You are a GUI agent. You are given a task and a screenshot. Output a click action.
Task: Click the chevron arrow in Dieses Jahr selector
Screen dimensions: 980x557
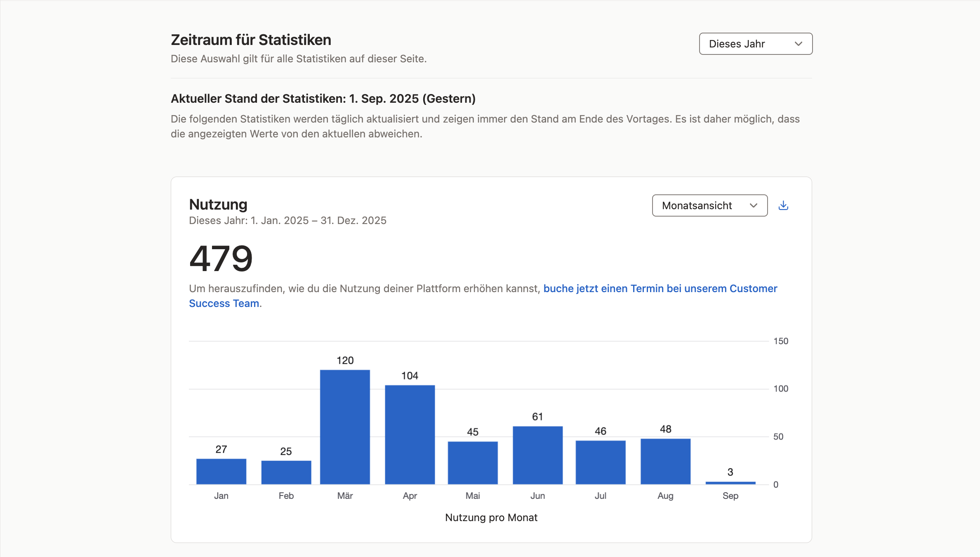(798, 44)
